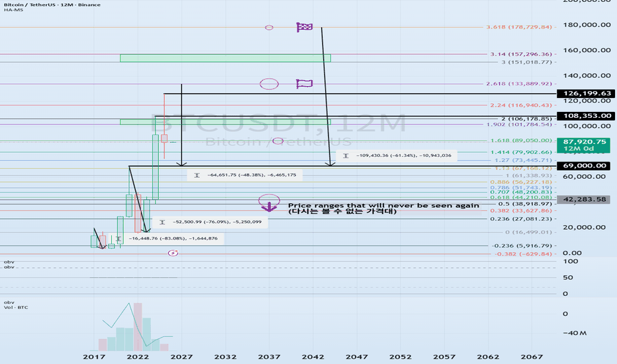The height and width of the screenshot is (364, 617).
Task: Click the checkered flag icon near 3.618 level
Action: click(305, 27)
